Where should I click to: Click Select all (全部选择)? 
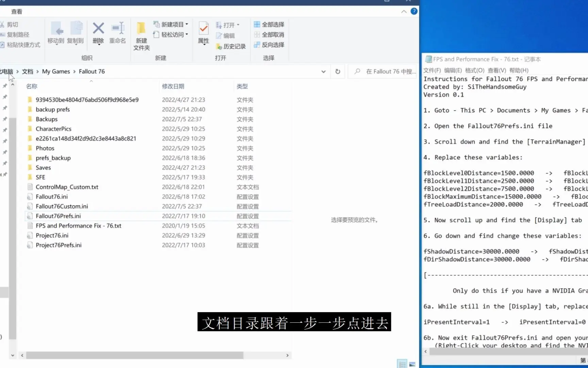click(269, 25)
